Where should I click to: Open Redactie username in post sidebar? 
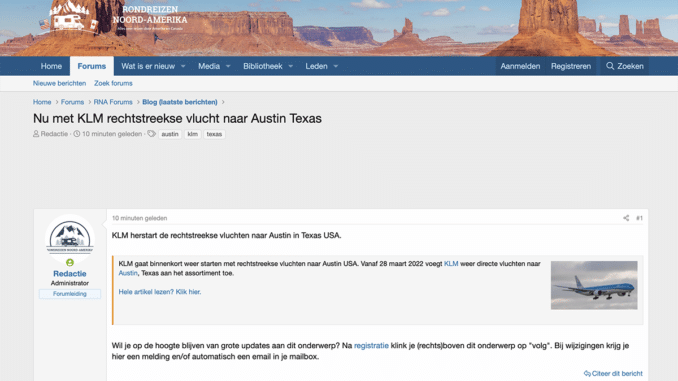70,274
